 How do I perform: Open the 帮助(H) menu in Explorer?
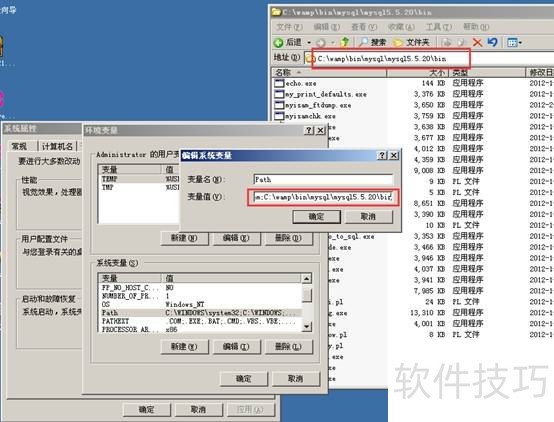476,27
